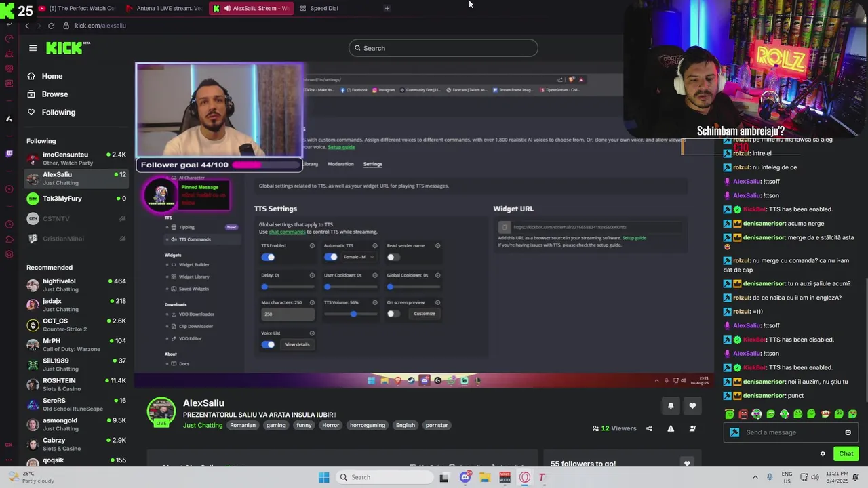Image resolution: width=868 pixels, height=488 pixels.
Task: Click the horrorgaming tag
Action: click(x=368, y=425)
